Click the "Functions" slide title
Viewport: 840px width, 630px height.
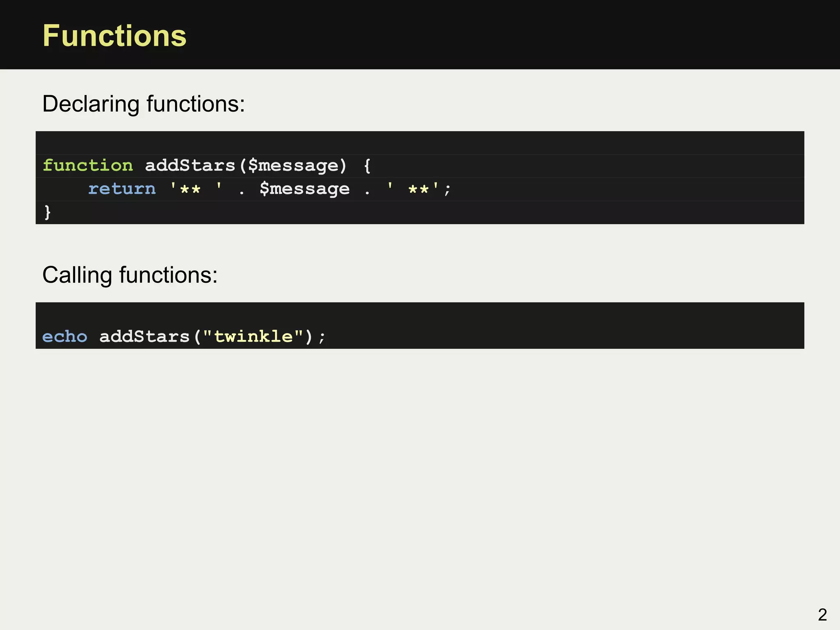tap(114, 36)
